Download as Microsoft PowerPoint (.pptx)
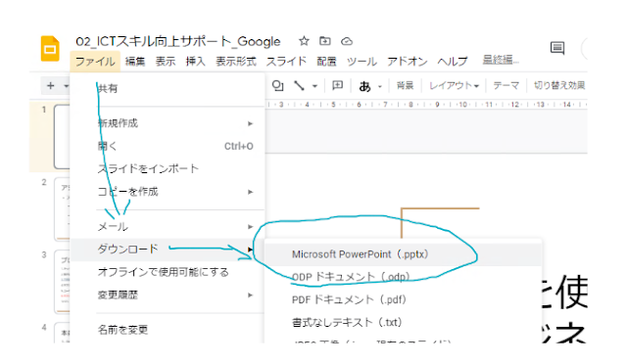The image size is (627, 364). (x=403, y=254)
